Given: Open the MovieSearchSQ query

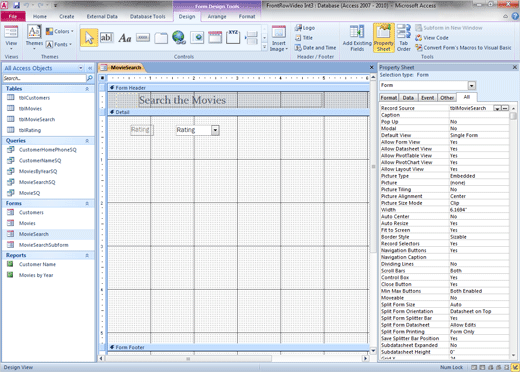Looking at the screenshot, I should pyautogui.click(x=37, y=182).
